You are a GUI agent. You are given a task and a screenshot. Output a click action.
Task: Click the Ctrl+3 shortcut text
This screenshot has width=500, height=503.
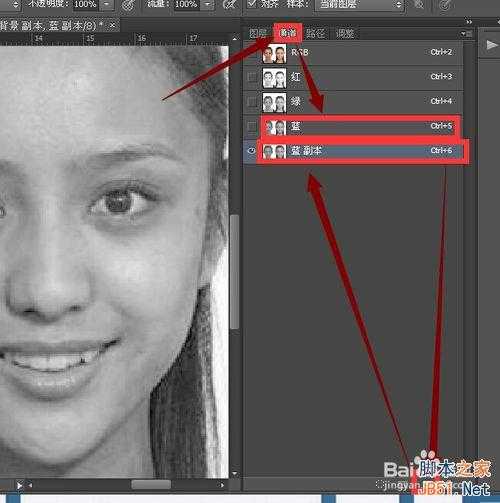click(441, 77)
